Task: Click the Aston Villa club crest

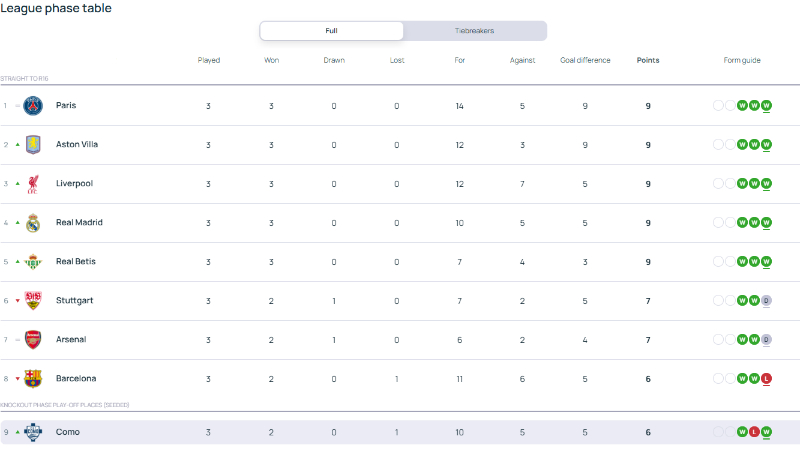Action: (33, 144)
